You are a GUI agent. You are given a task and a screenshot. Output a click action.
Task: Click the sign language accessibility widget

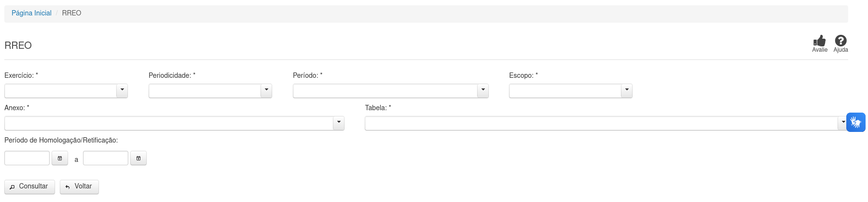click(856, 122)
